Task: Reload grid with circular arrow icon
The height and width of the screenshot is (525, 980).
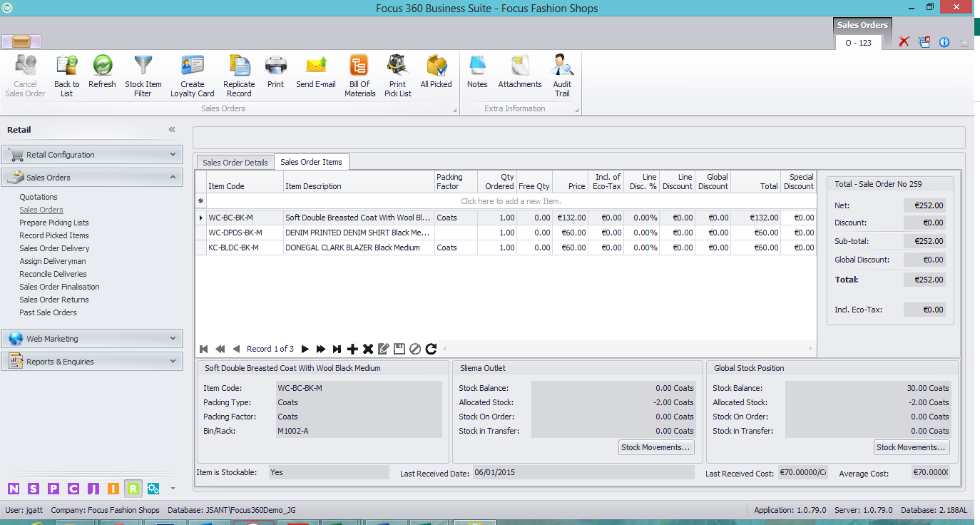Action: (431, 349)
